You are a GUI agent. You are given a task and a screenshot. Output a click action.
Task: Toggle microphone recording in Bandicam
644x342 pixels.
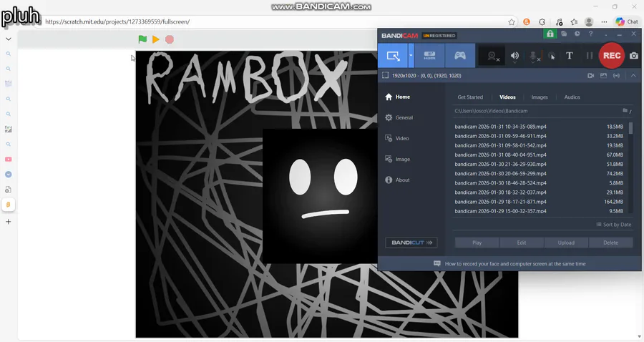(534, 57)
